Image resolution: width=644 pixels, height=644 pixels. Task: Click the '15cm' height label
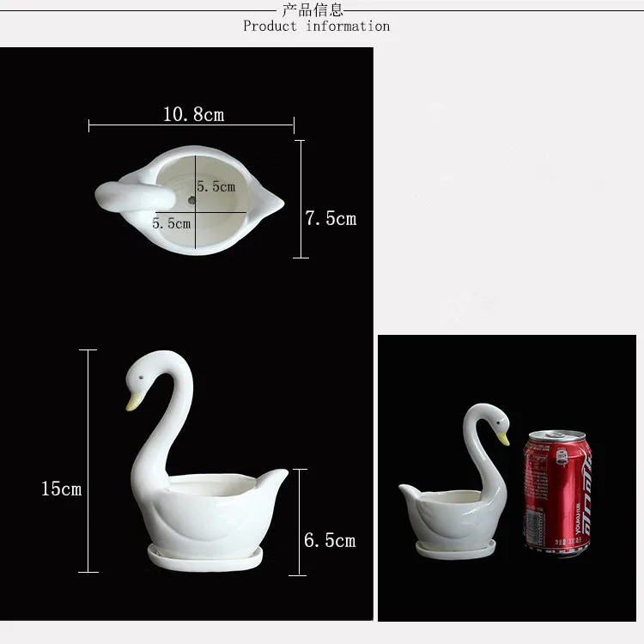pyautogui.click(x=61, y=489)
